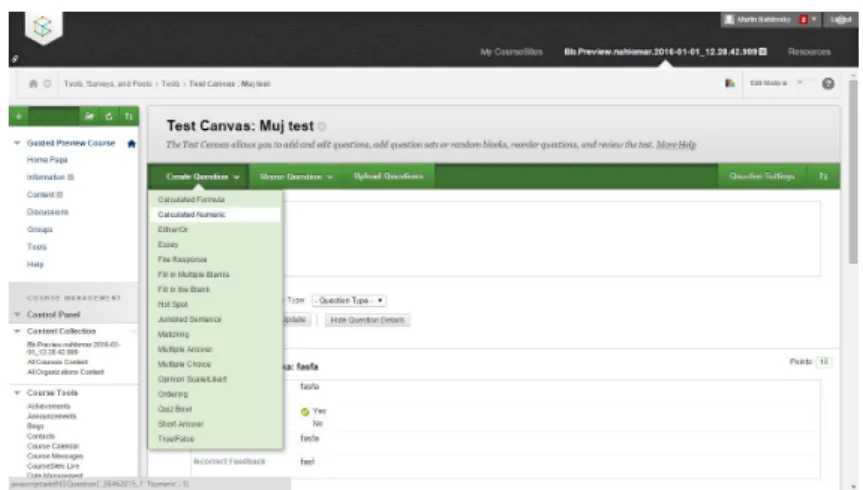Click Tests, Surveys, and Pools breadcrumb

pyautogui.click(x=108, y=84)
